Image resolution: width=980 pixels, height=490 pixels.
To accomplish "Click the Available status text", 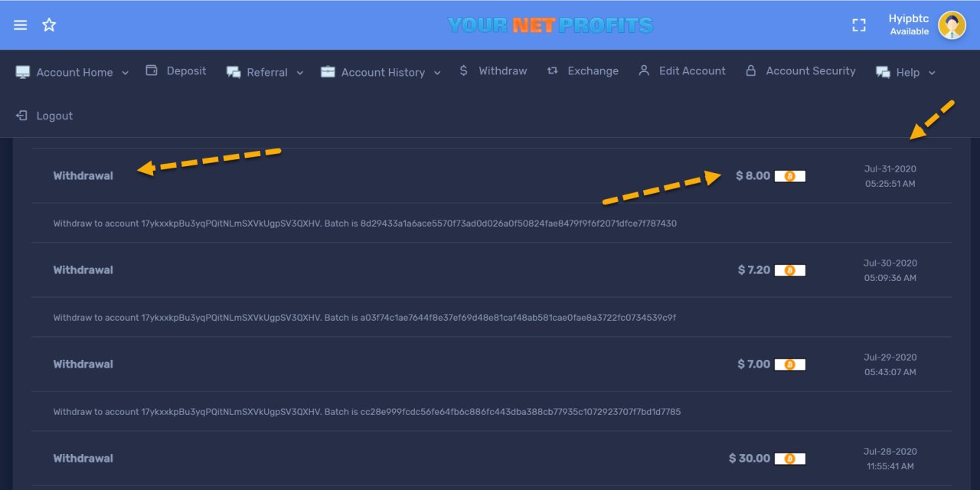I will click(x=910, y=31).
